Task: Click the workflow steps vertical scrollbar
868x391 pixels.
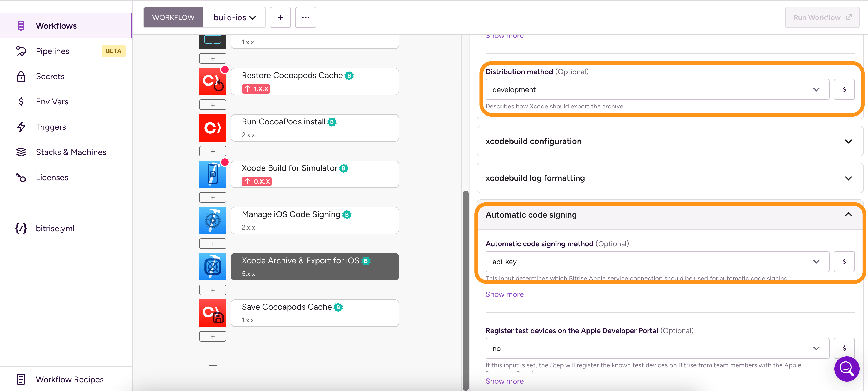Action: click(x=466, y=290)
